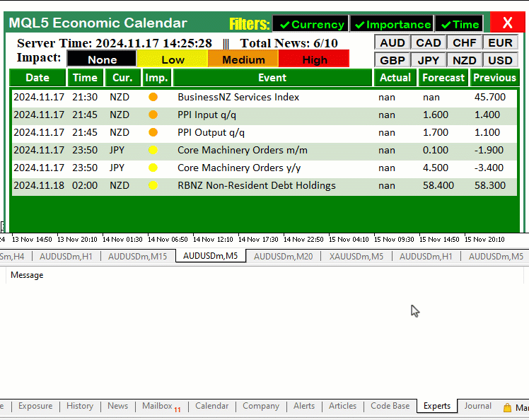Close the calendar with the red X

tap(507, 23)
